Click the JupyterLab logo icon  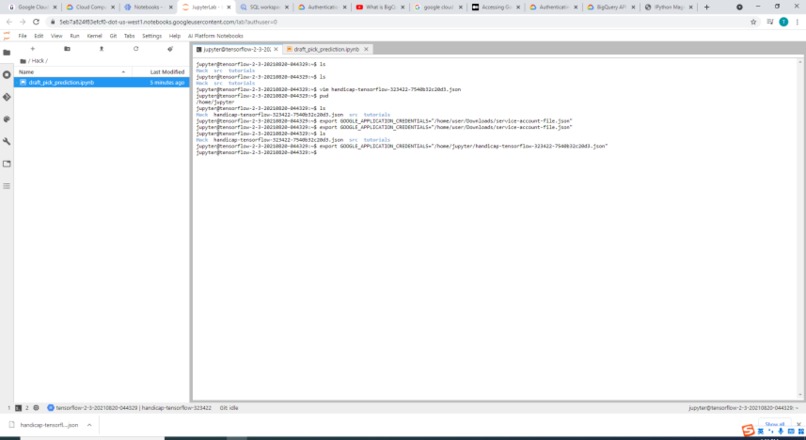coord(7,36)
